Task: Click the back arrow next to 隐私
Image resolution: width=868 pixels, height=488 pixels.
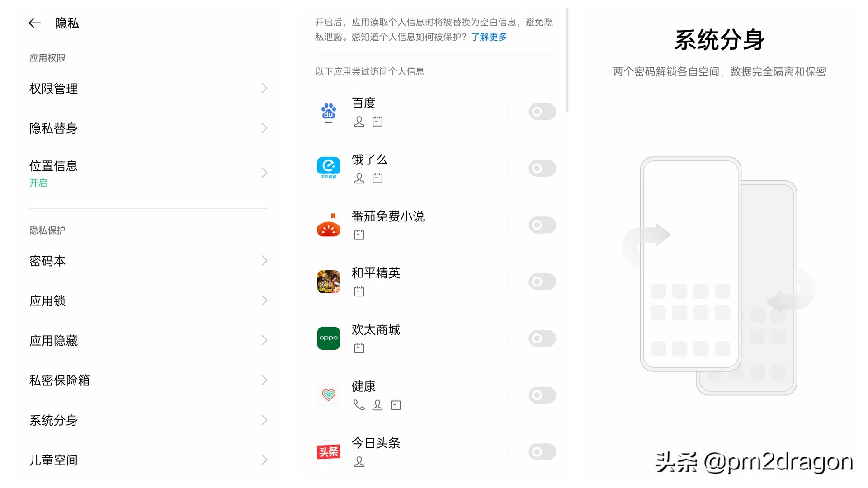Action: click(x=34, y=23)
